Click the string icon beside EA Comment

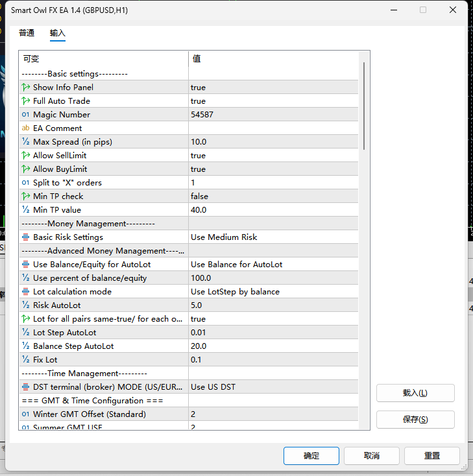pos(26,128)
